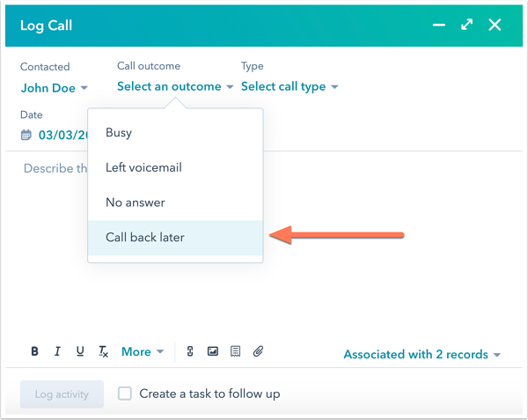
Task: Expand the More formatting options
Action: (143, 351)
